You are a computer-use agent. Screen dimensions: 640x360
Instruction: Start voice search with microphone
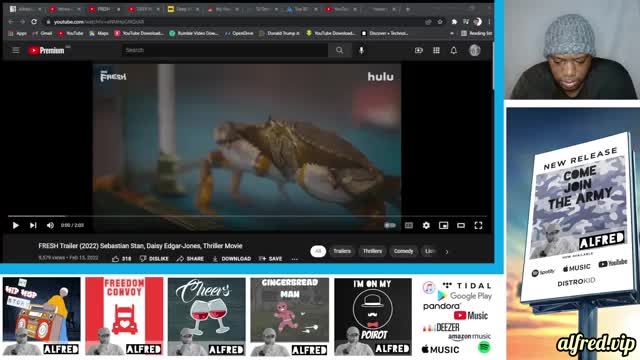pyautogui.click(x=361, y=50)
